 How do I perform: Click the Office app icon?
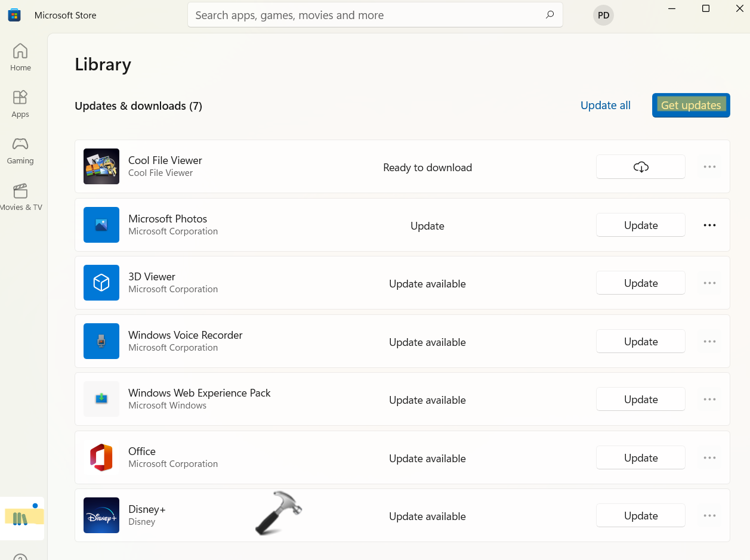point(101,457)
